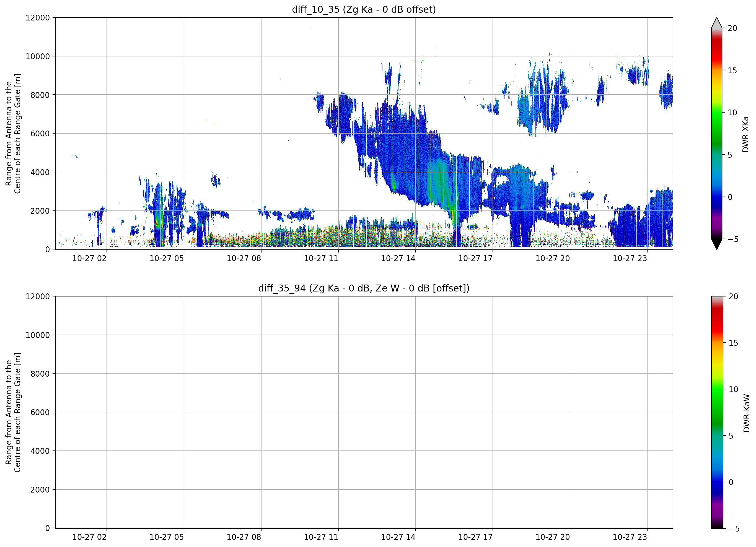756x547 pixels.
Task: Click the '5' tick on bottom colorbar
Action: 731,436
